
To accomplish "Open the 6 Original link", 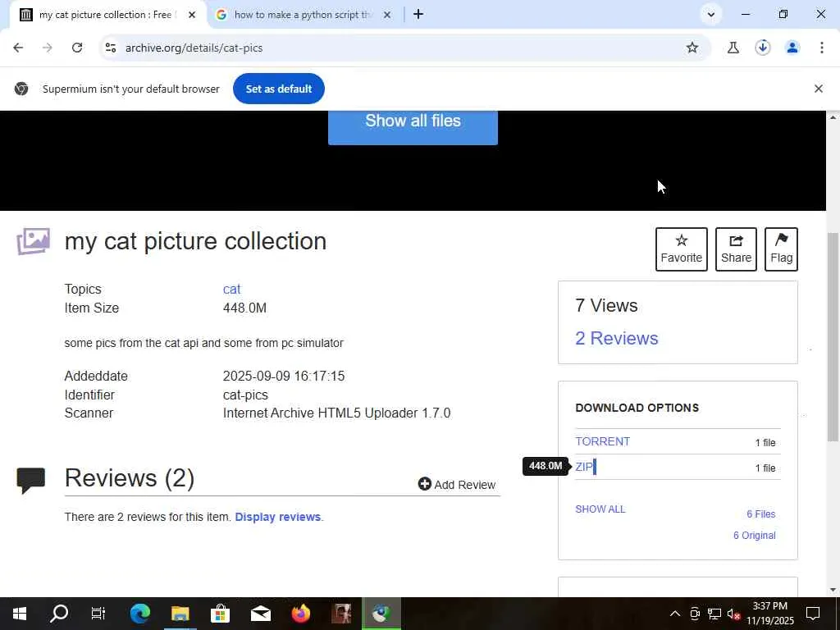I will pyautogui.click(x=755, y=535).
